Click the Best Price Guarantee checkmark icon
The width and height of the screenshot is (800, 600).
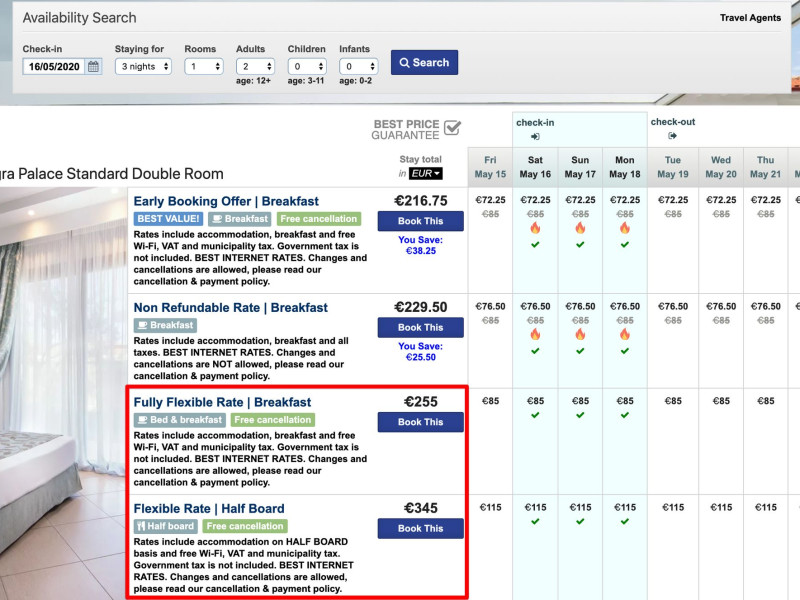coord(452,127)
